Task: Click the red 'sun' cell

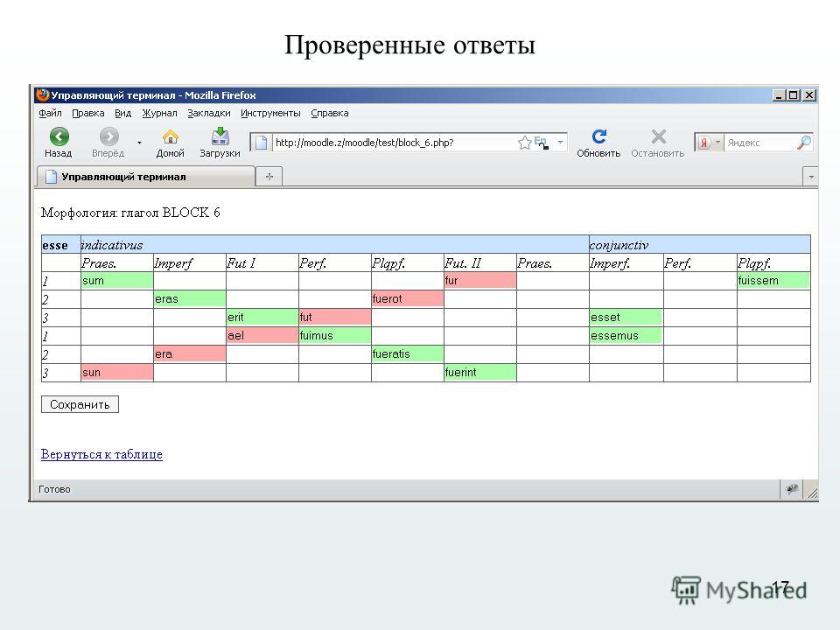Action: click(116, 373)
